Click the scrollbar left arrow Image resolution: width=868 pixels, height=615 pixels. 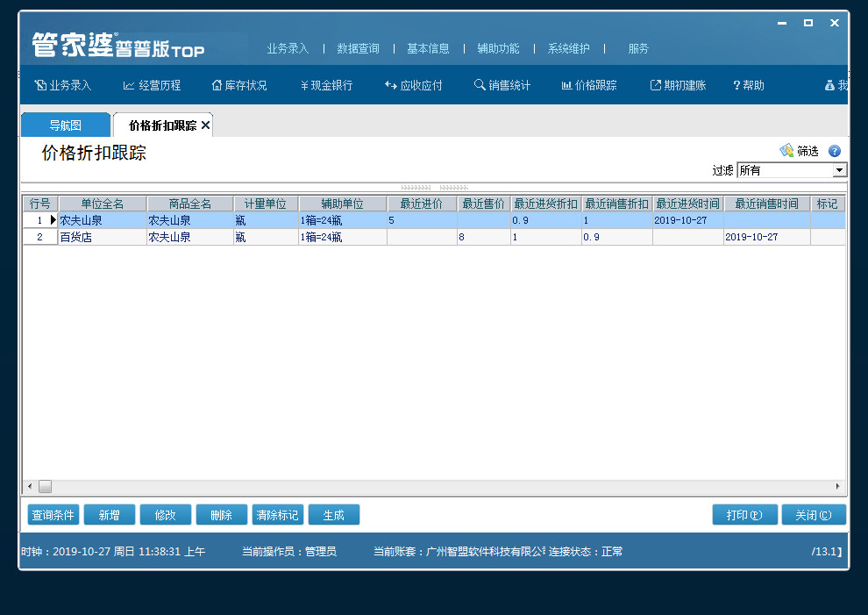[x=30, y=486]
